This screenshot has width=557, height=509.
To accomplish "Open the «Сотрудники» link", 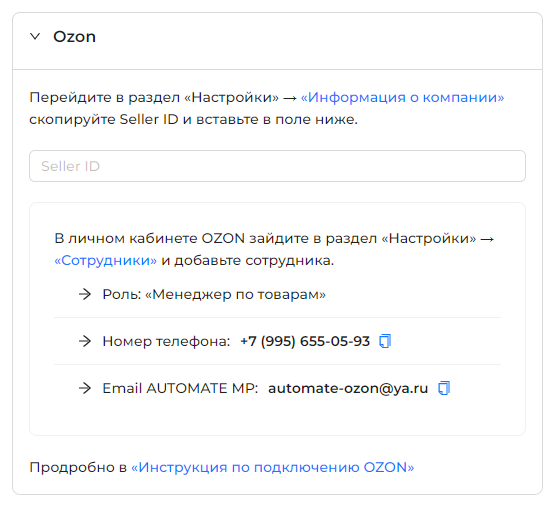I will (105, 260).
